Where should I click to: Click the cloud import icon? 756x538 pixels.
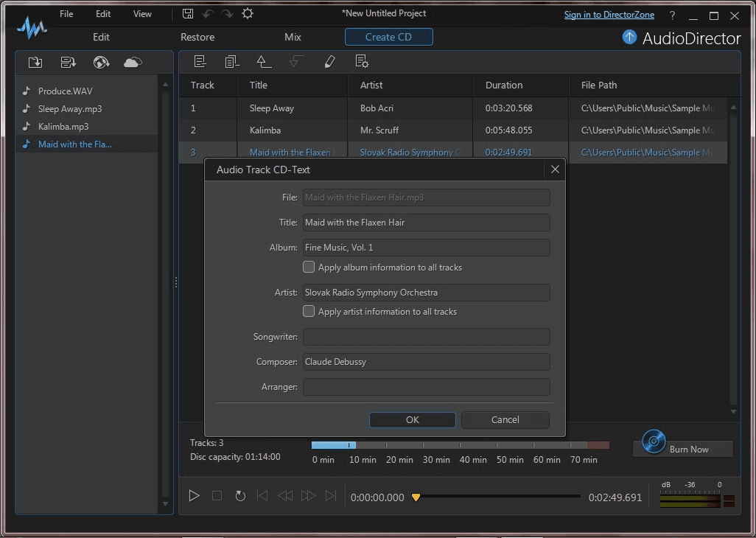133,62
